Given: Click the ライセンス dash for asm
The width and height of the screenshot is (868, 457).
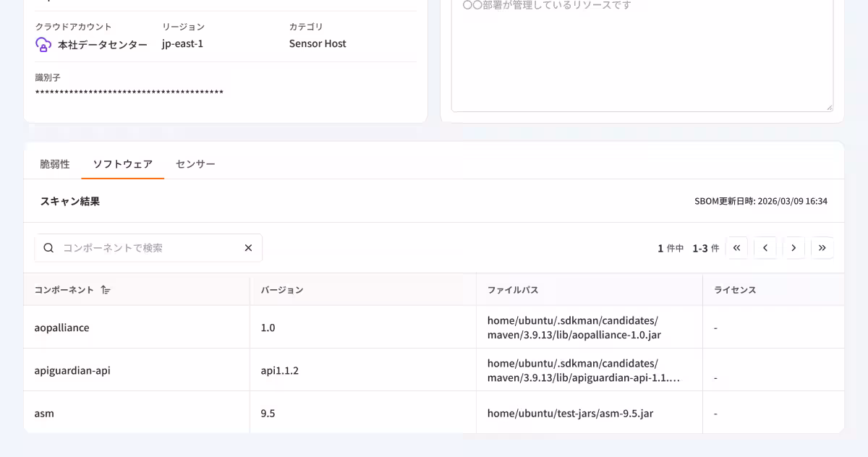Looking at the screenshot, I should (x=715, y=413).
